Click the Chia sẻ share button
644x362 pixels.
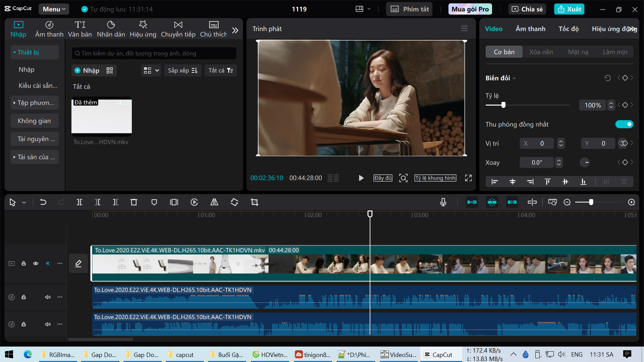point(527,9)
